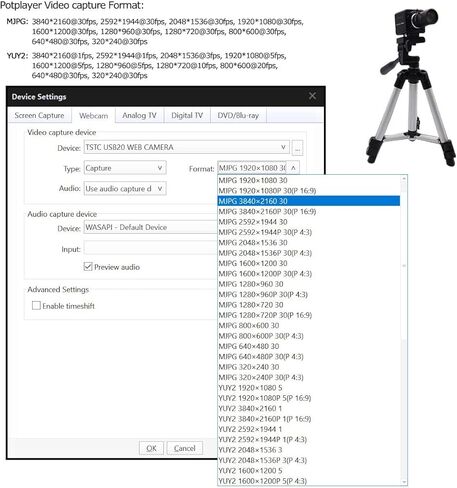Pick MJPG 800×600P 30(P 4:3)
Viewport: 457px width, 488px height.
click(309, 336)
